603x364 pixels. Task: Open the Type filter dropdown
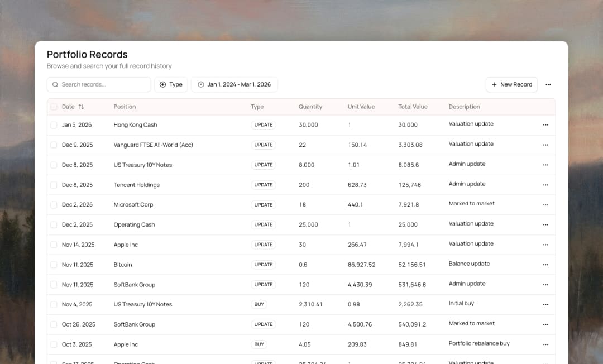[x=171, y=84]
